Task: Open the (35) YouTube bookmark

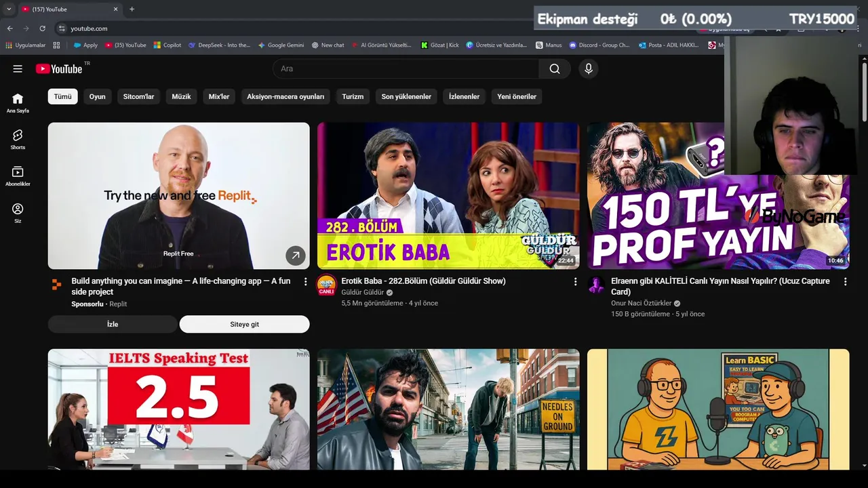Action: click(125, 45)
